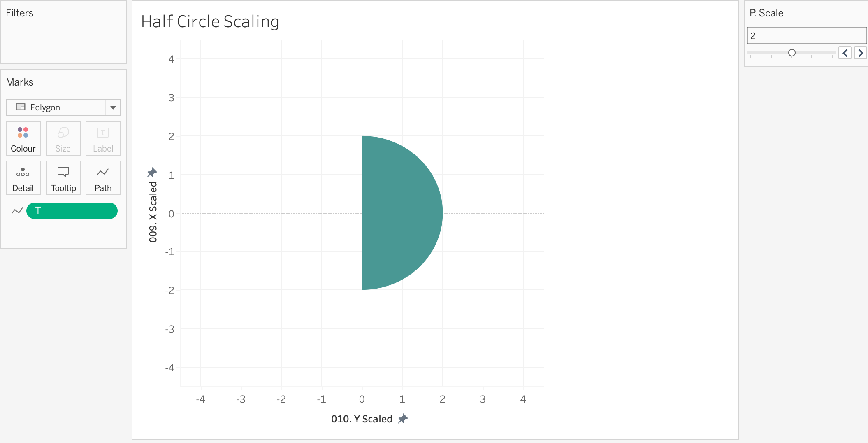Screen dimensions: 868x443
Task: Open the Colour marks card
Action: click(23, 138)
